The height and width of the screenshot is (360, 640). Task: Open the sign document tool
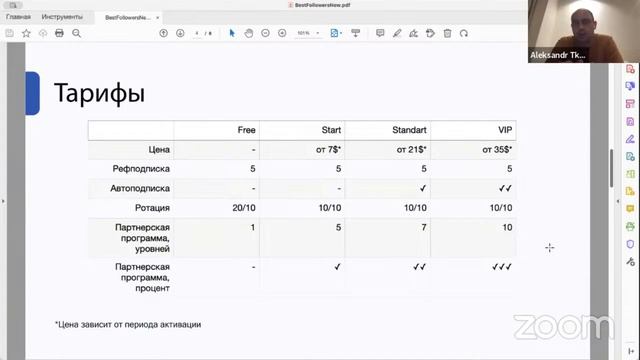[x=413, y=33]
